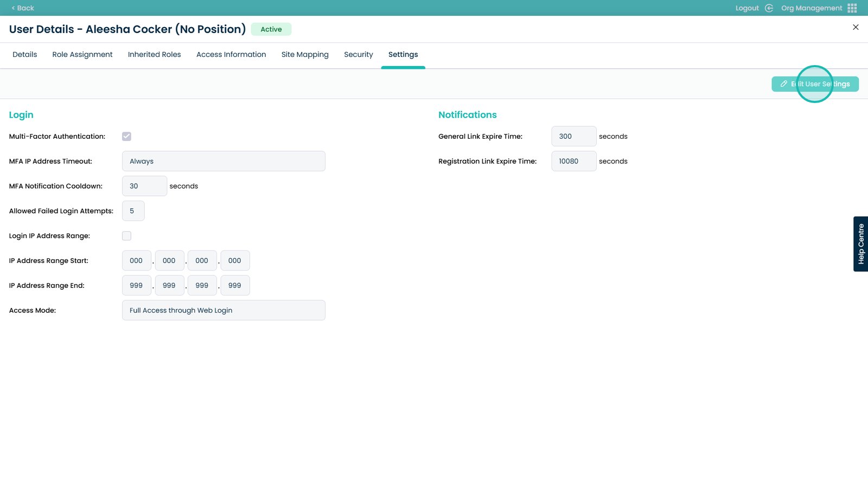Enable the Login IP Address Range checkbox
868x488 pixels.
click(x=126, y=236)
